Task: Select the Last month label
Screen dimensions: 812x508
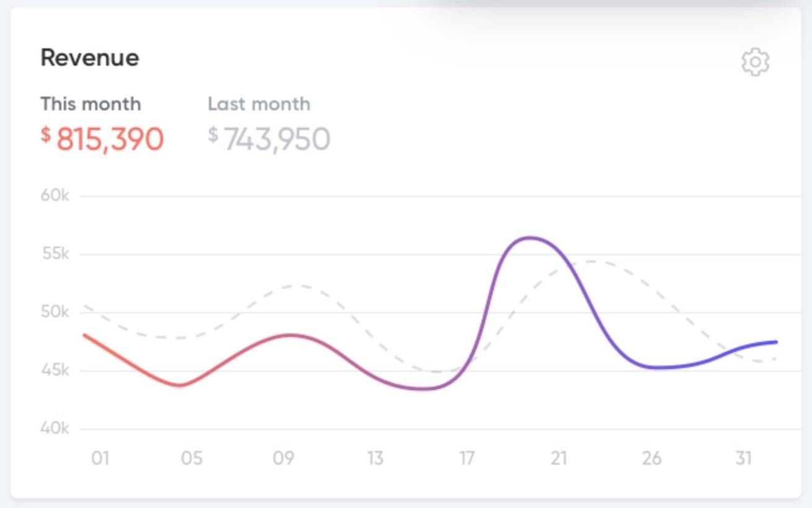Action: click(259, 103)
